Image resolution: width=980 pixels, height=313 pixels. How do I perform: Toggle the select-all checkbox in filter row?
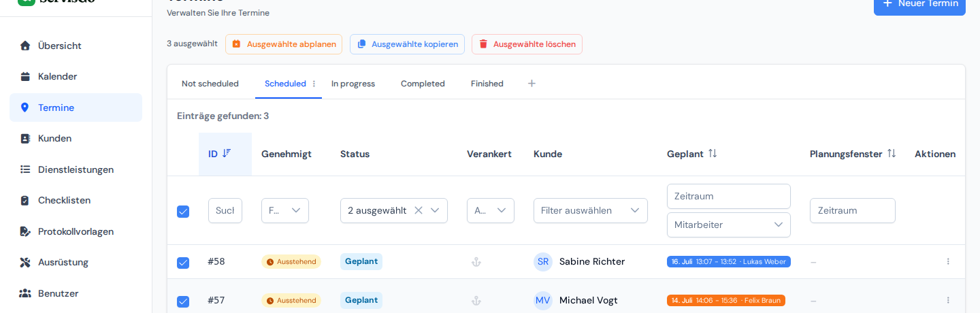point(183,212)
